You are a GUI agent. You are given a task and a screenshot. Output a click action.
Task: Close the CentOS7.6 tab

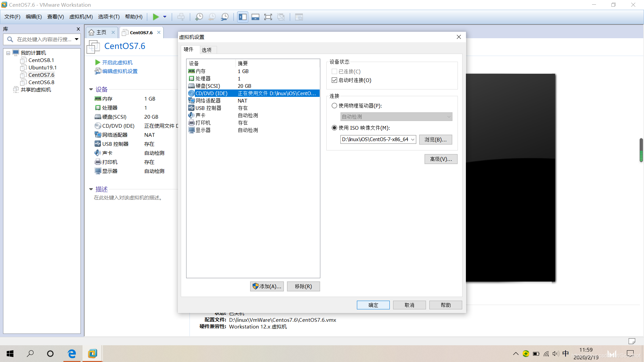tap(159, 33)
